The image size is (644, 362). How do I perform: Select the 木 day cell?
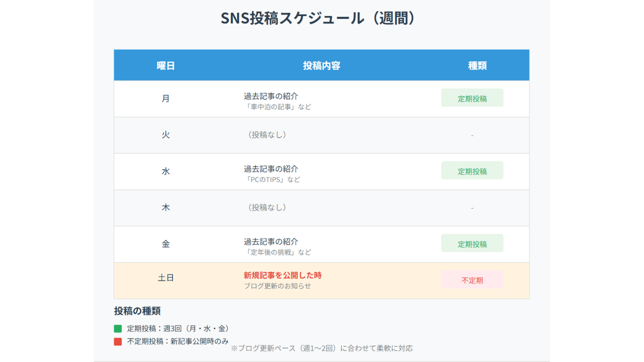[165, 207]
